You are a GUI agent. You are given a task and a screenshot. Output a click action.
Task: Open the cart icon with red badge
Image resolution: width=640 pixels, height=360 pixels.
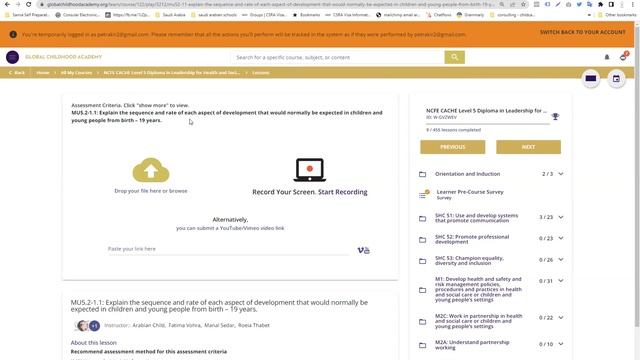(x=623, y=56)
